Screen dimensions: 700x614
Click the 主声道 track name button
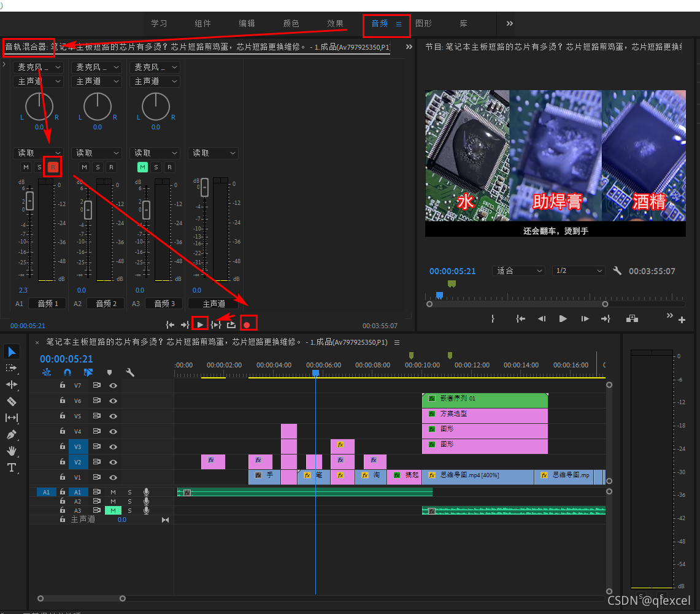213,304
